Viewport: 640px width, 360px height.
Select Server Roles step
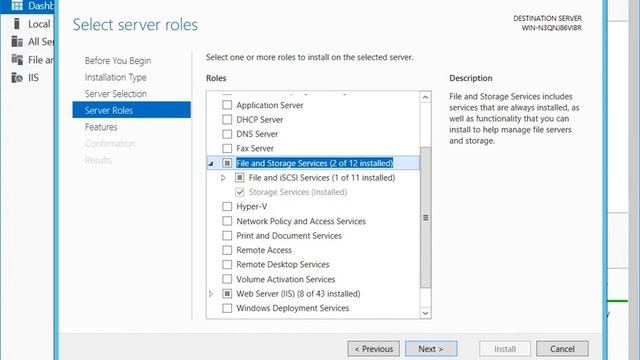click(x=131, y=110)
